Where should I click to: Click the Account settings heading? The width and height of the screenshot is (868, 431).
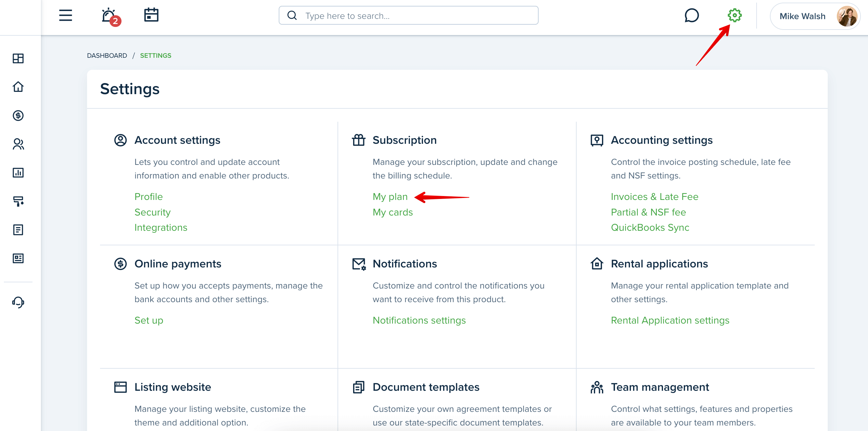pyautogui.click(x=177, y=140)
